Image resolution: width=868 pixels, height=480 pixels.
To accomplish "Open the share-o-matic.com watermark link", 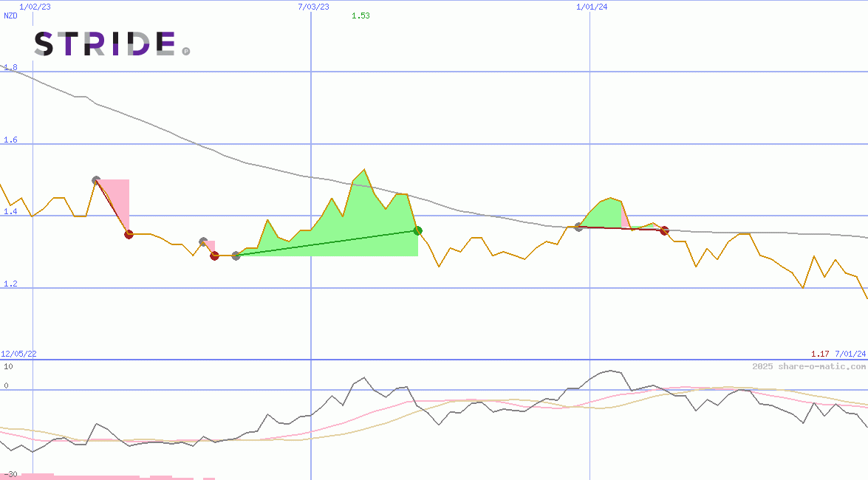I will tap(809, 366).
